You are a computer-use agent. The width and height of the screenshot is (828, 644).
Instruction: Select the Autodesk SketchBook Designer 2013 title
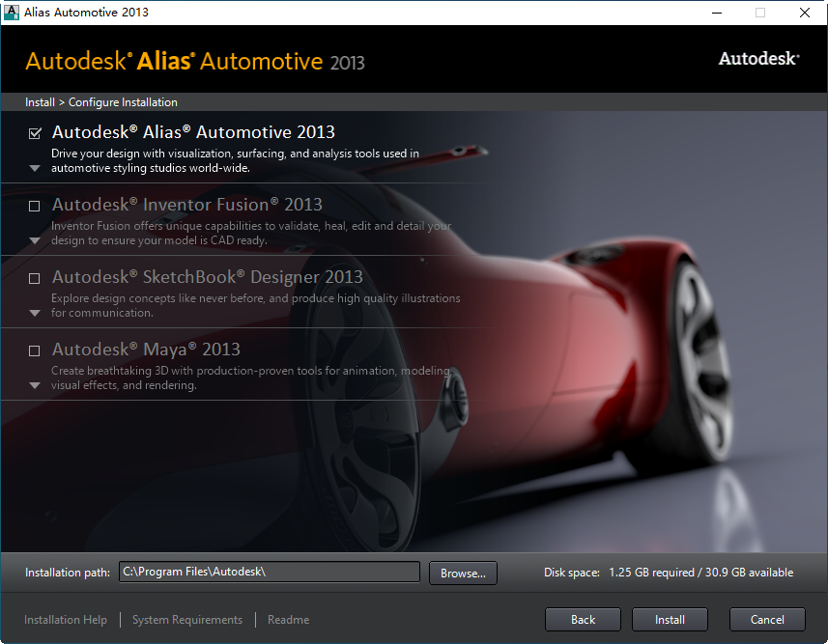[207, 276]
